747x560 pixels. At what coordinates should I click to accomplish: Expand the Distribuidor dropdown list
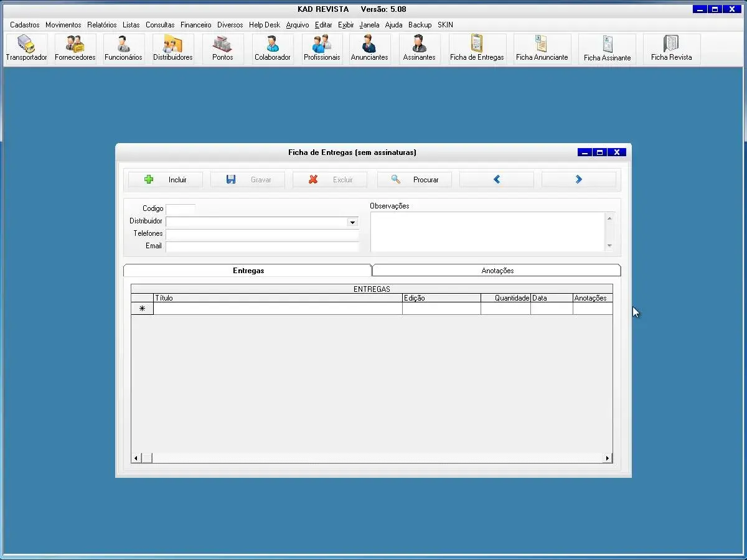pos(352,222)
